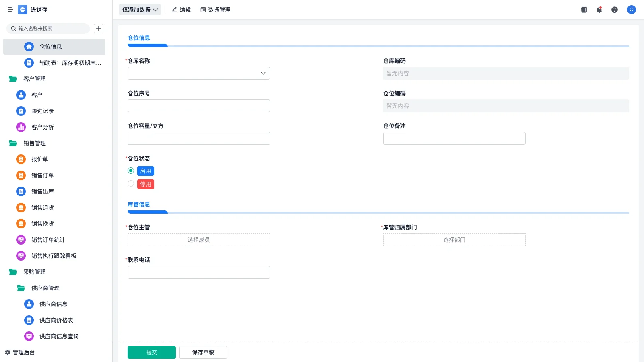
Task: Expand the 仅添加数据 dropdown menu
Action: pos(140,10)
